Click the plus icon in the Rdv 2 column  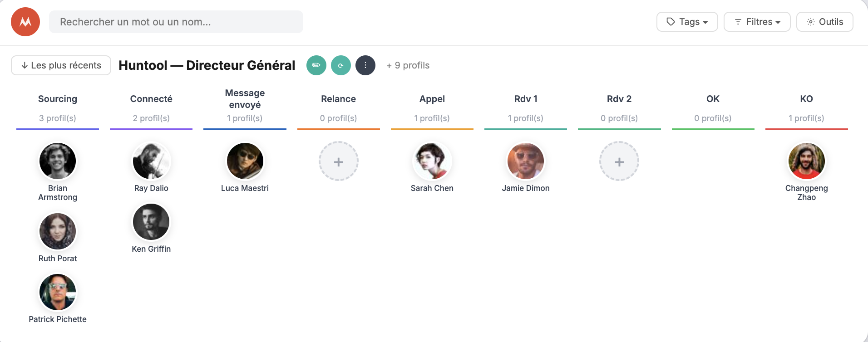point(619,161)
